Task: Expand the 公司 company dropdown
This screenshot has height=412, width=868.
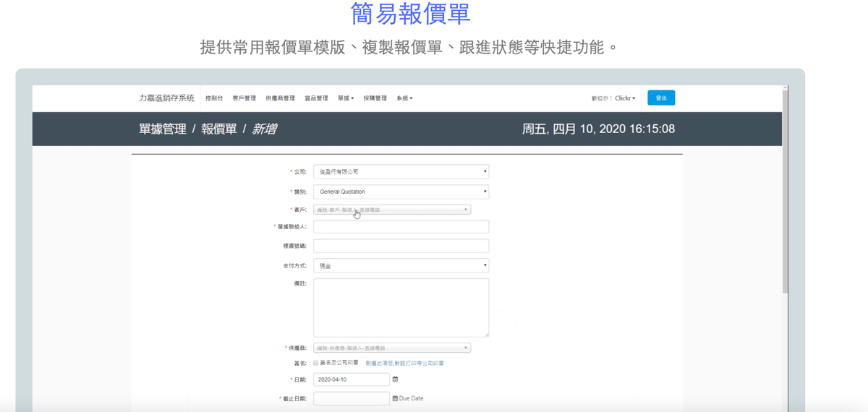Action: click(x=401, y=172)
